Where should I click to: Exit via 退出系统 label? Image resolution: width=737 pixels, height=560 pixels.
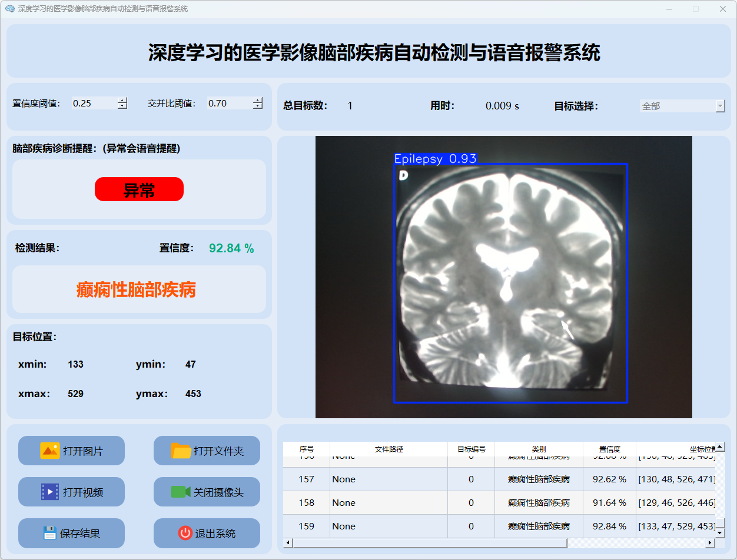[215, 534]
